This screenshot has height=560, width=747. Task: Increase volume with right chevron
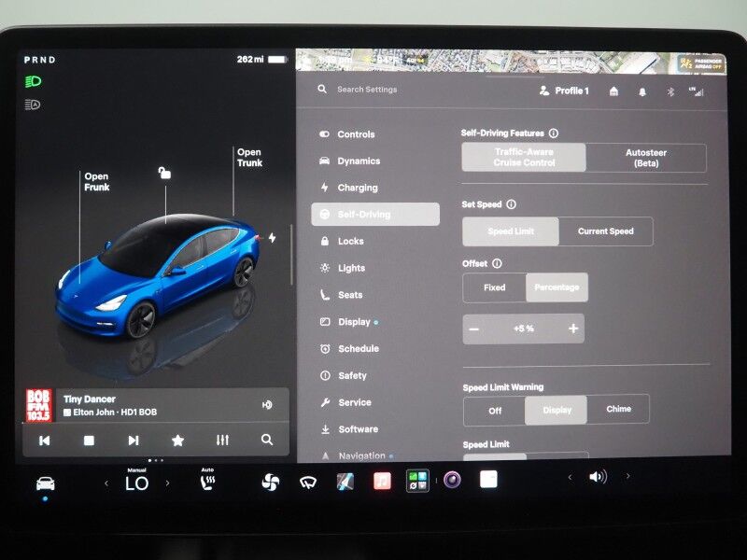click(627, 476)
